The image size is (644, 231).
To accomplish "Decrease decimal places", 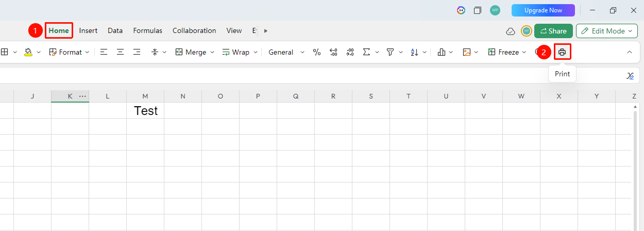I will point(333,52).
